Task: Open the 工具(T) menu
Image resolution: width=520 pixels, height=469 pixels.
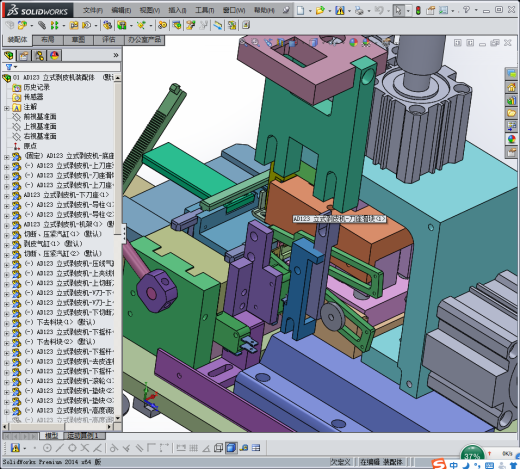Action: tap(204, 10)
